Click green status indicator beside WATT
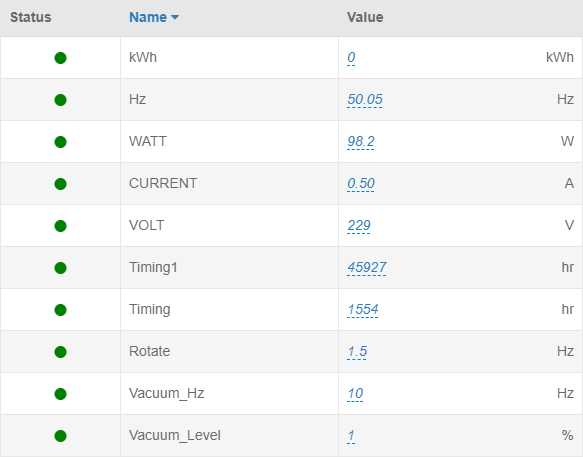583x457 pixels. (60, 142)
